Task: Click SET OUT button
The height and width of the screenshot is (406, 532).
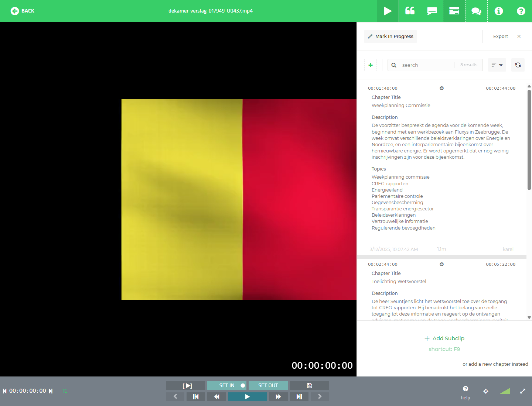Action: [268, 386]
